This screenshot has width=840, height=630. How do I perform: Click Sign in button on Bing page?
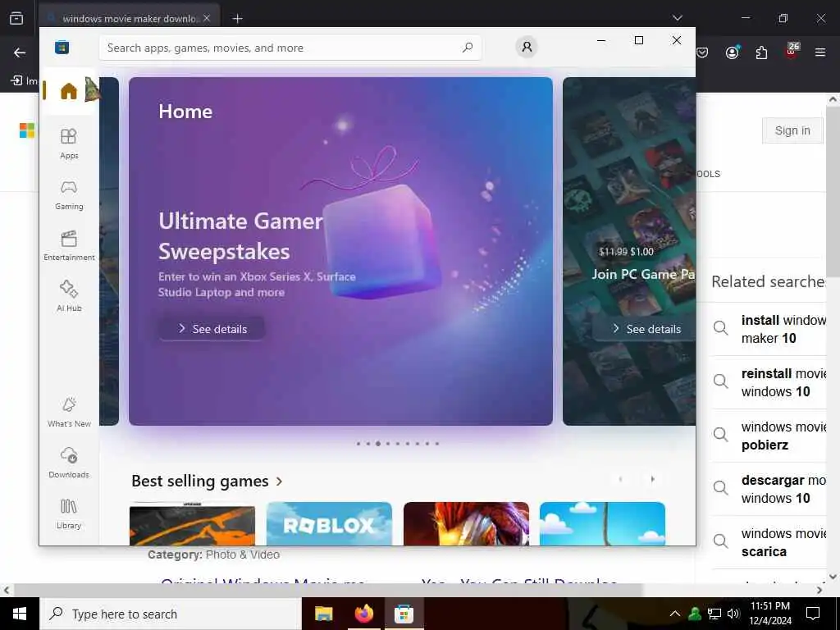coord(792,130)
